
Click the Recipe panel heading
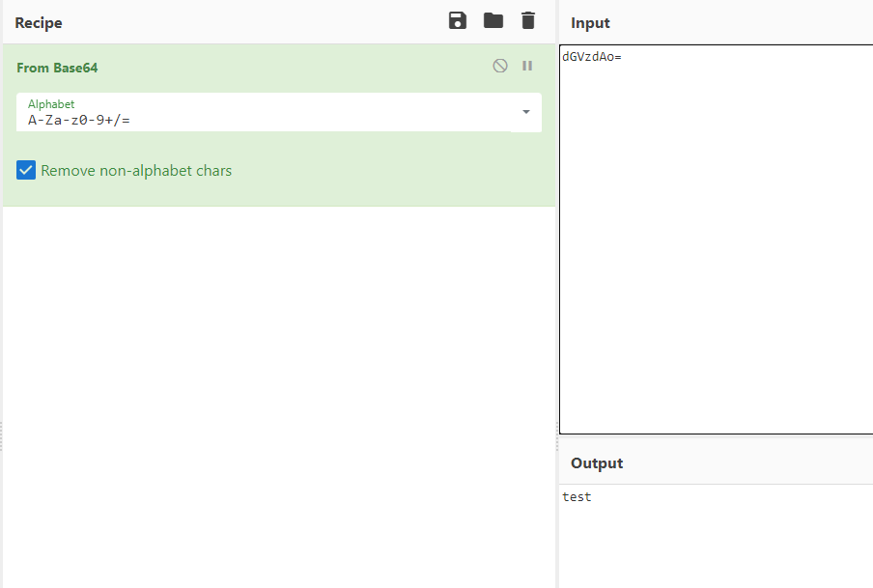point(39,23)
